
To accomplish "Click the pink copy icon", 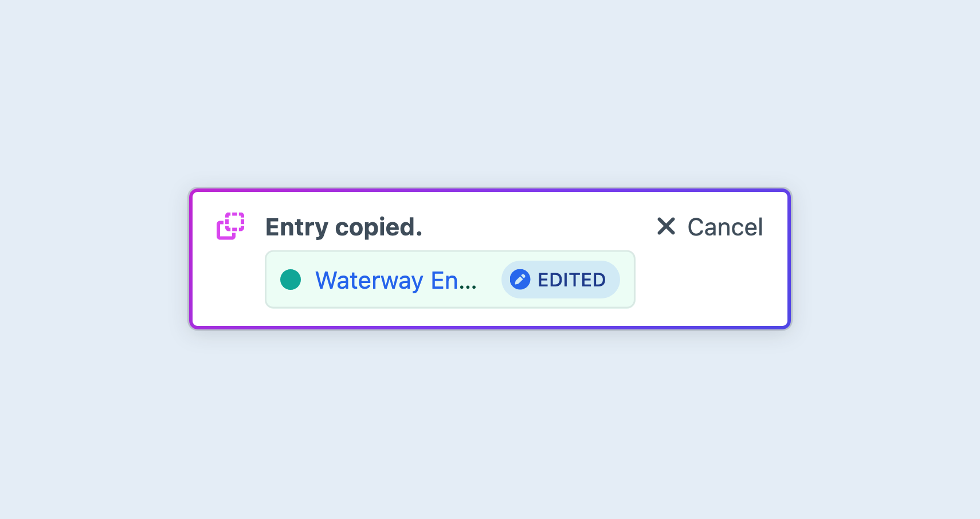I will (x=230, y=226).
